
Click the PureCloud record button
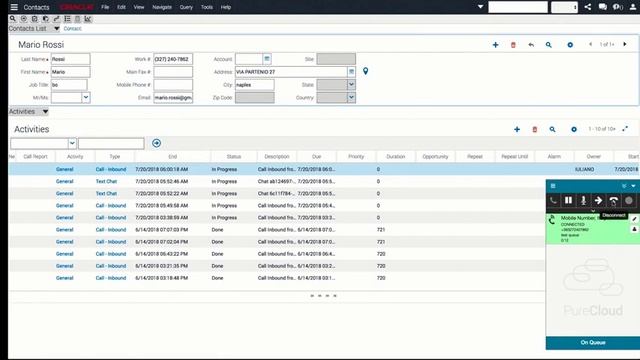point(629,200)
